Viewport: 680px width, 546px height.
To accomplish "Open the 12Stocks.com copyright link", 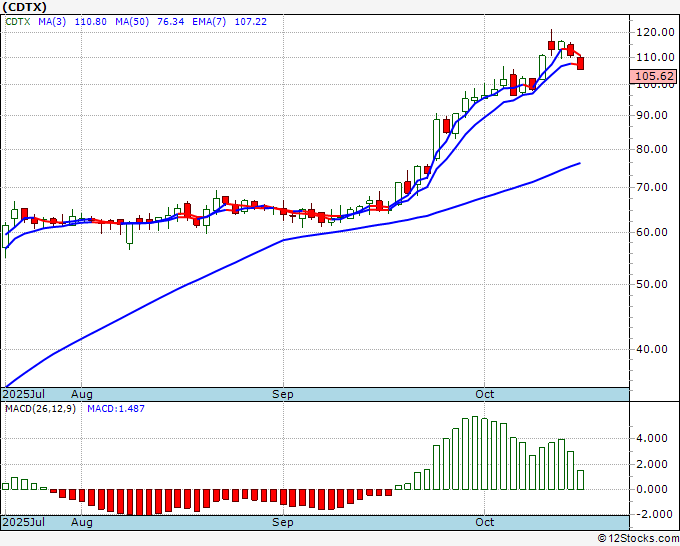I will [638, 539].
